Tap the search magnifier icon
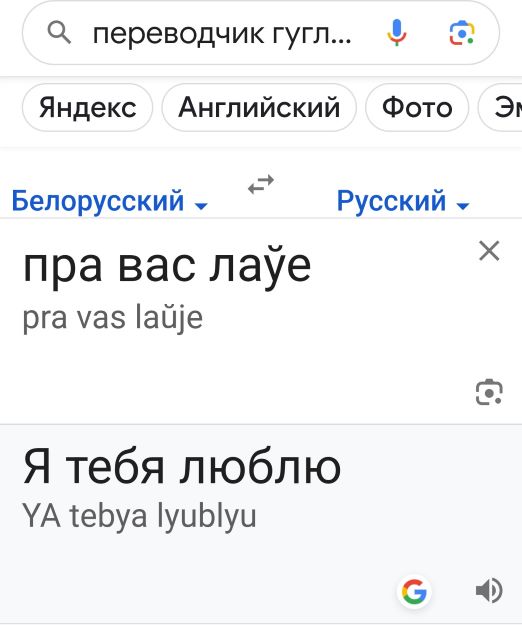The width and height of the screenshot is (522, 625). pos(59,33)
